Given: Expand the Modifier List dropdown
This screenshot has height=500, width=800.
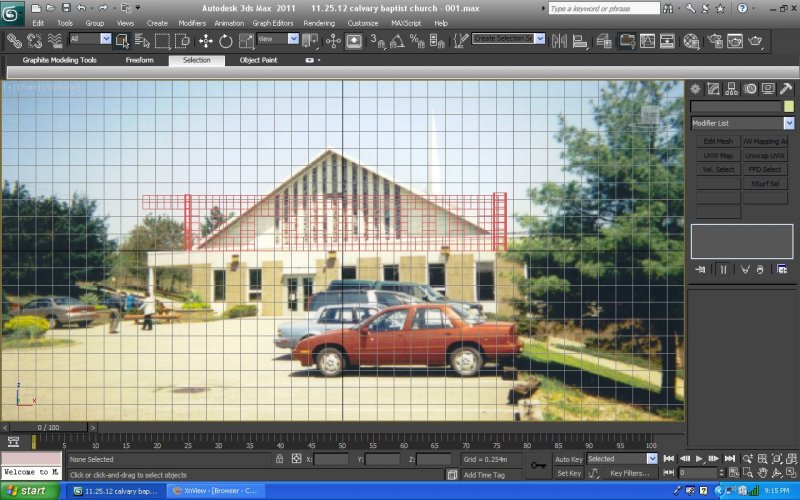Looking at the screenshot, I should [x=789, y=123].
